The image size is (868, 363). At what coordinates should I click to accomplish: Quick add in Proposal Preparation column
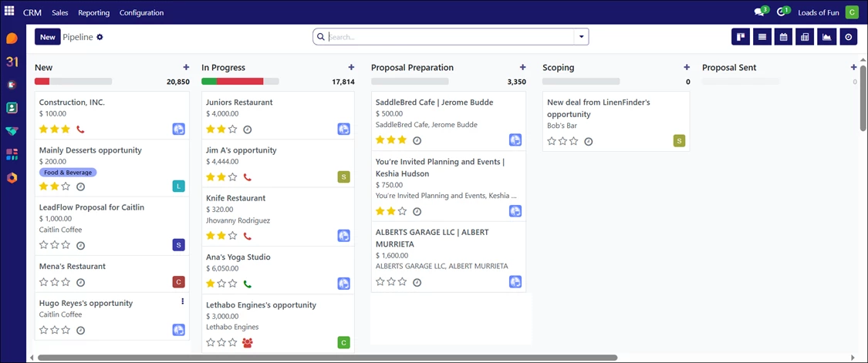click(x=522, y=67)
